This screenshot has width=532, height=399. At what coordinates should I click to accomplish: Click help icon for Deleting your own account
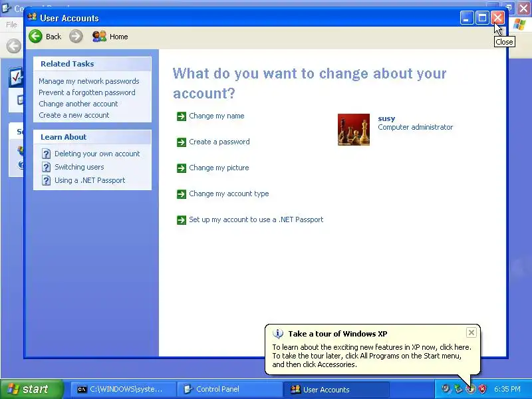(46, 154)
